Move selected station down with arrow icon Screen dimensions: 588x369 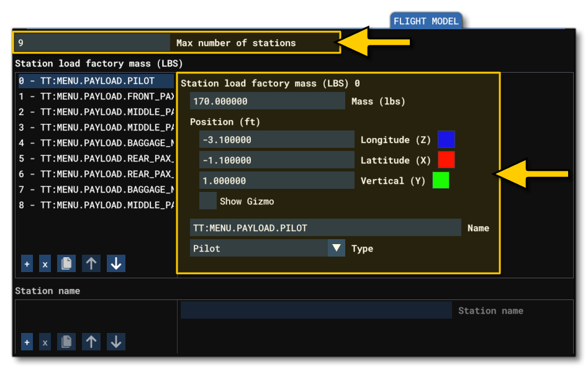115,263
